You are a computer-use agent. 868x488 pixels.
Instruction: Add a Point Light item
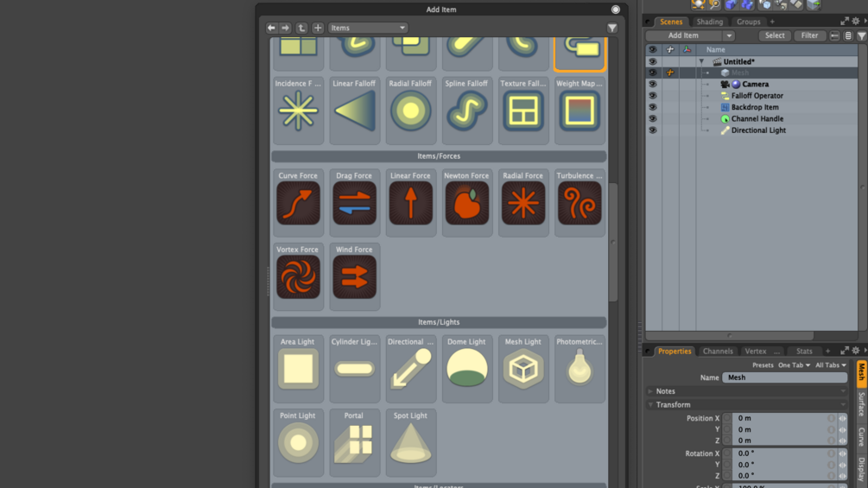(x=298, y=442)
